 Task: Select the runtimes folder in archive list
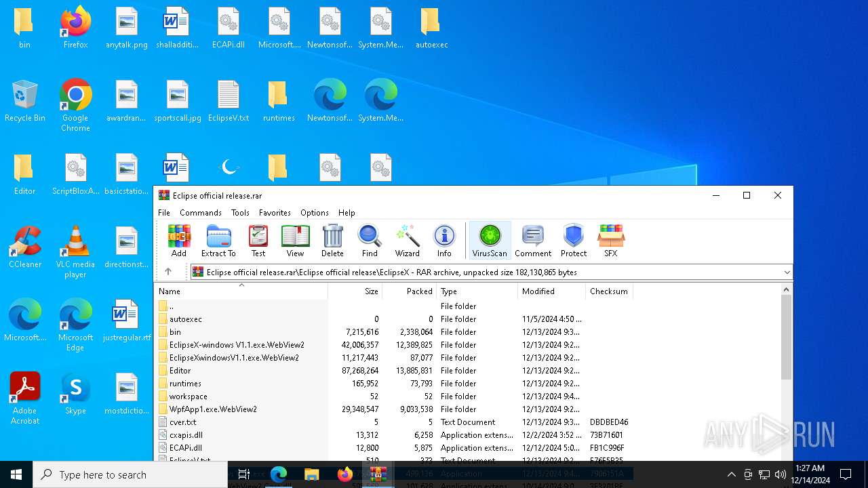tap(394, 384)
